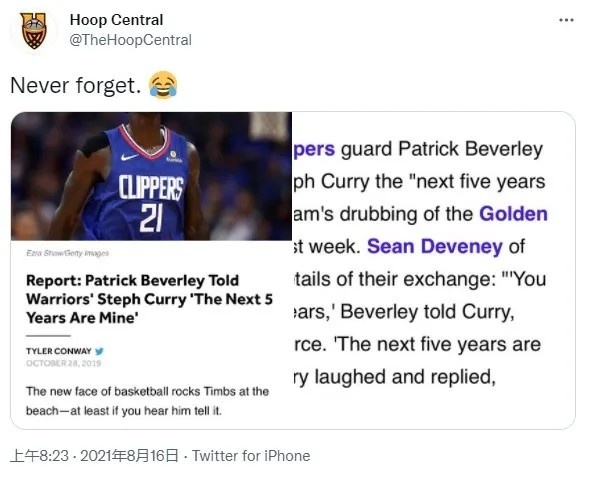Click the October 28, 2019 article date
Screen dimensions: 589x480
click(x=63, y=363)
